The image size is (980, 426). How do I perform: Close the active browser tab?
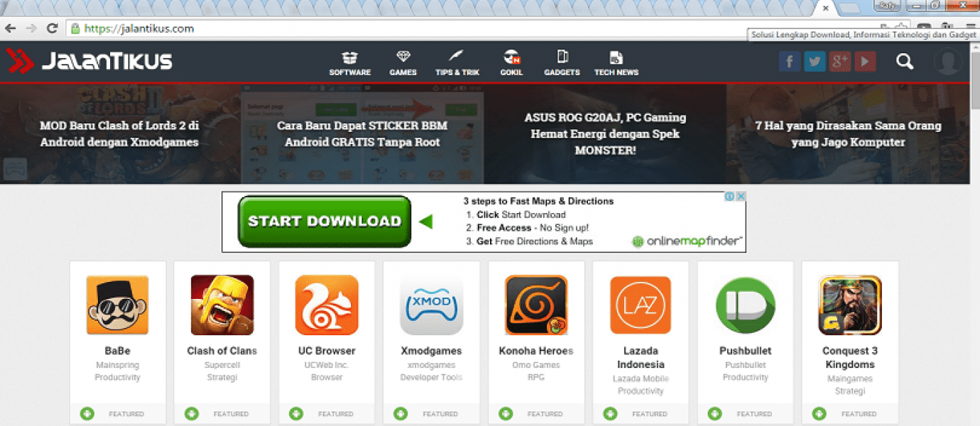point(825,7)
